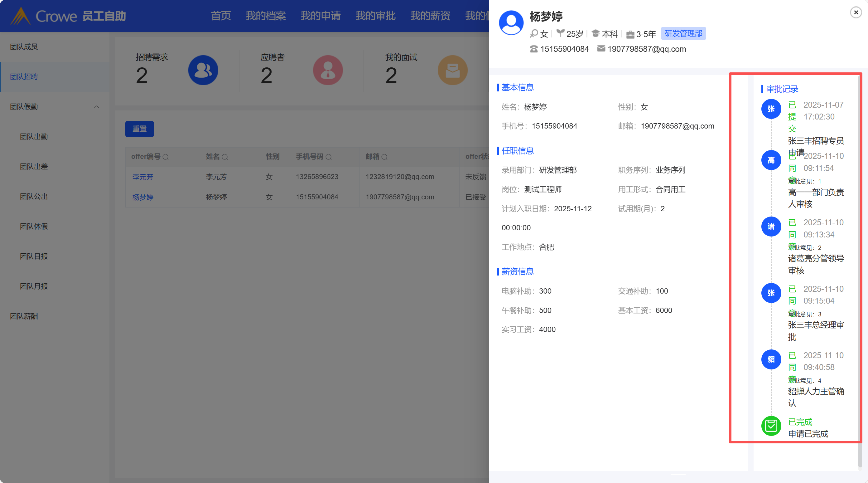868x483 pixels.
Task: Click the 重置 reset button
Action: tap(139, 129)
